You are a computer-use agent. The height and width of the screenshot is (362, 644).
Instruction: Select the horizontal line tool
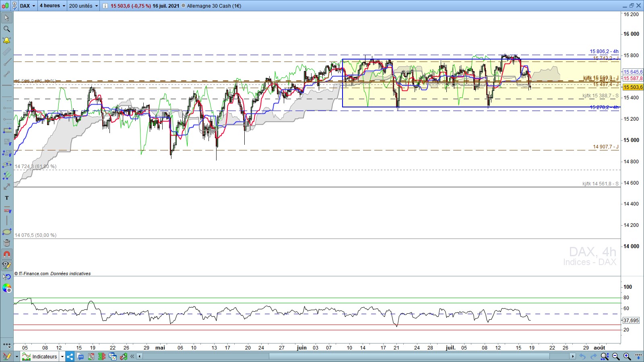pos(7,85)
